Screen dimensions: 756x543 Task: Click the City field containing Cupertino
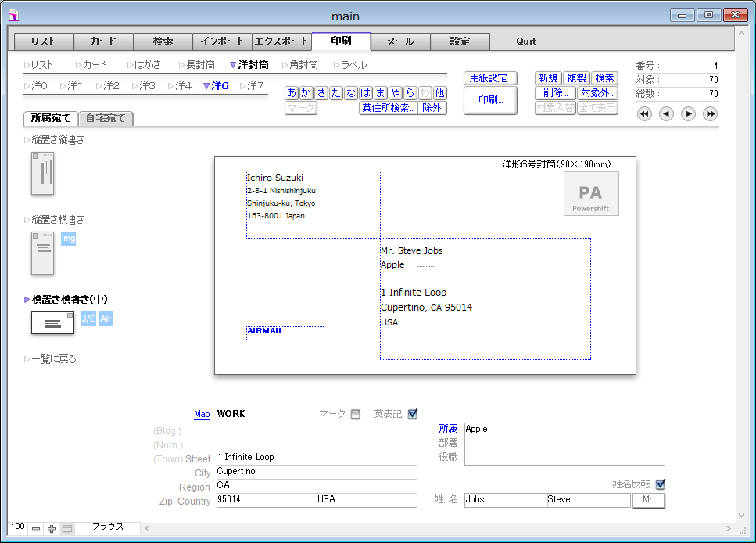[x=316, y=472]
